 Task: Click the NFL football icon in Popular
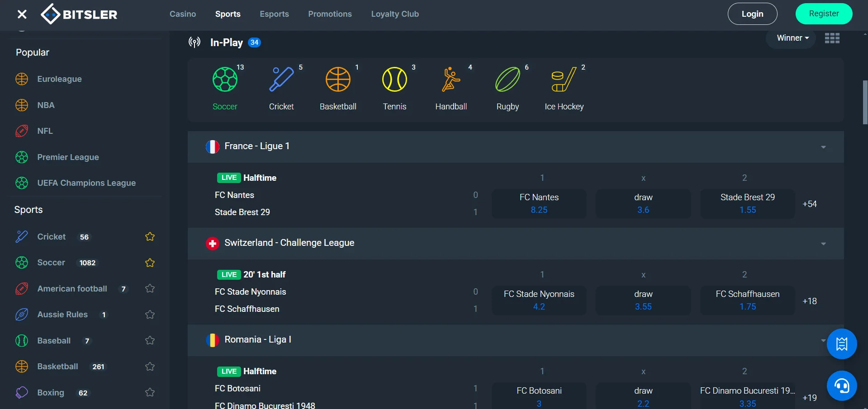(22, 131)
